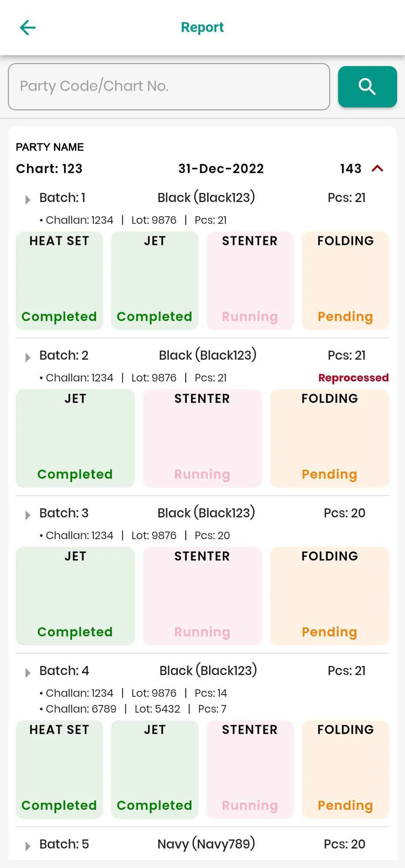Viewport: 405px width, 868px height.
Task: Expand Batch 5 disclosure triangle
Action: click(x=28, y=846)
